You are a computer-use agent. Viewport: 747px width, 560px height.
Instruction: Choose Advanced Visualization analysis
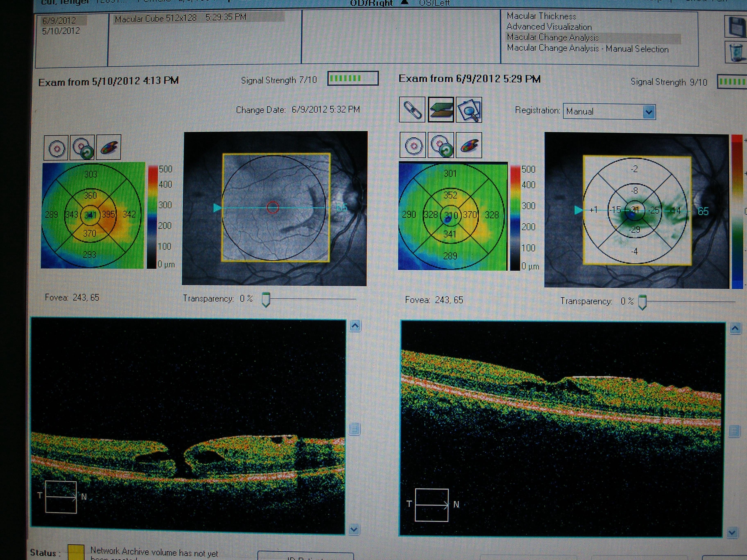(549, 27)
